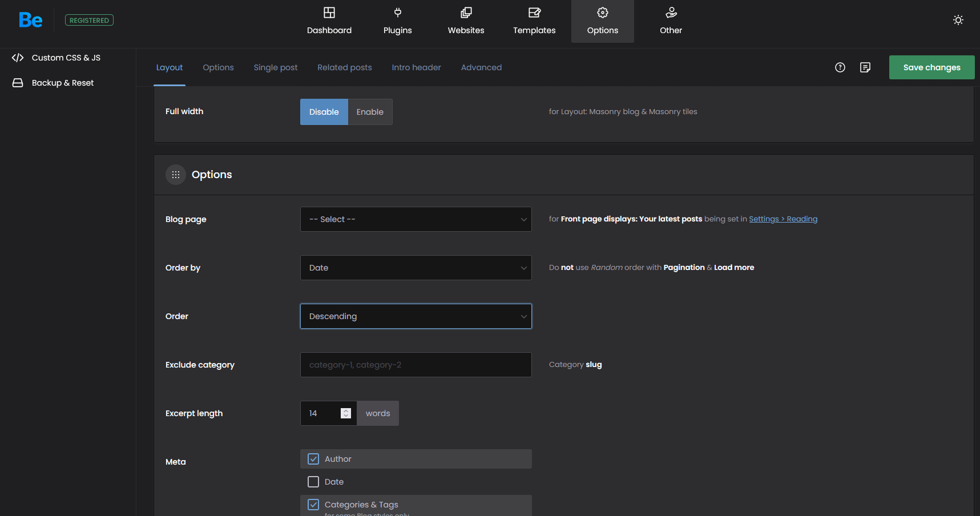
Task: Click the 'words' unit label
Action: click(x=378, y=413)
